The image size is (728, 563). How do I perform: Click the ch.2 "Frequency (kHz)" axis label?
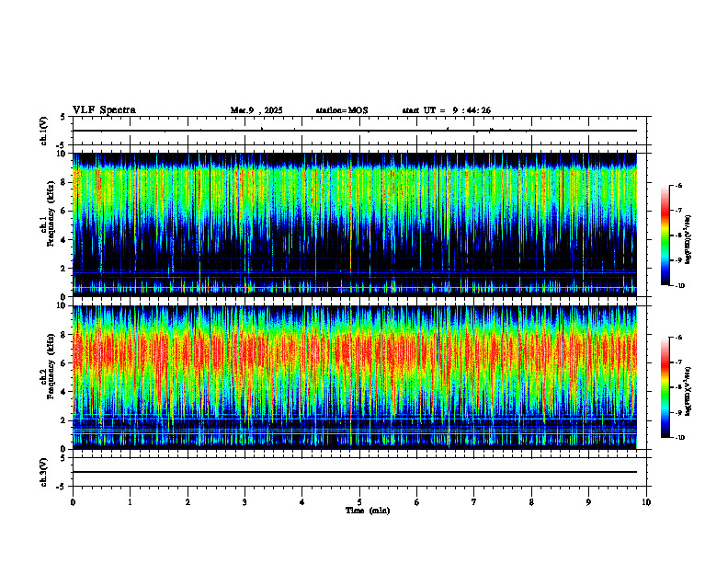click(x=51, y=366)
